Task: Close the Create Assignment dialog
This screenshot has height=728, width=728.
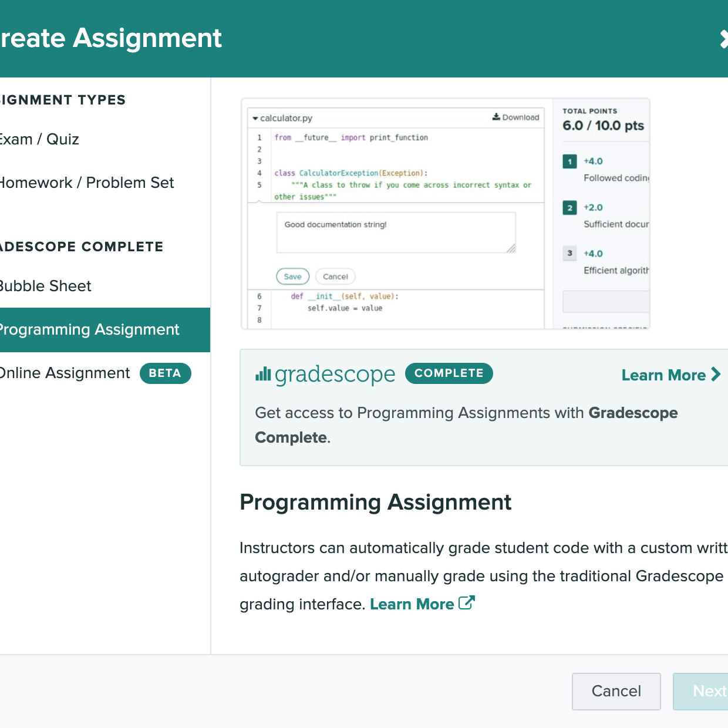Action: pos(723,39)
